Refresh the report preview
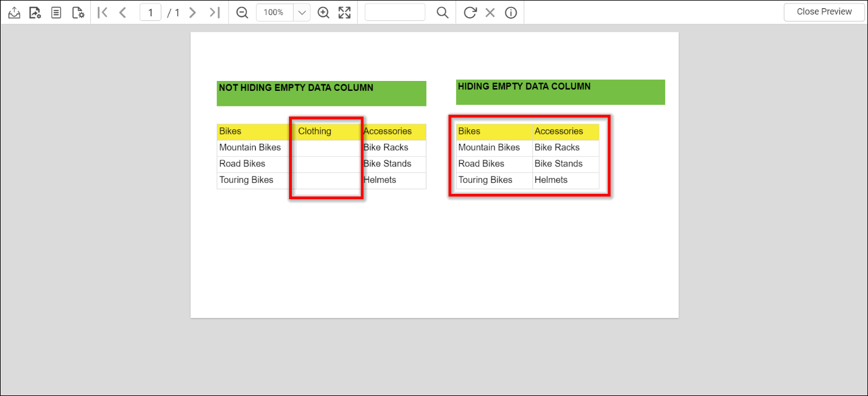Image resolution: width=868 pixels, height=396 pixels. pyautogui.click(x=470, y=12)
